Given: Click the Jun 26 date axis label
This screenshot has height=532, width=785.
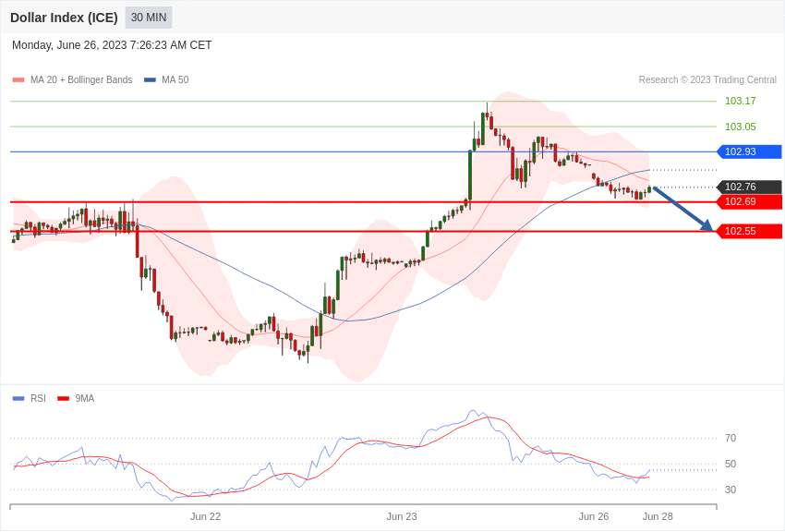Looking at the screenshot, I should [594, 516].
